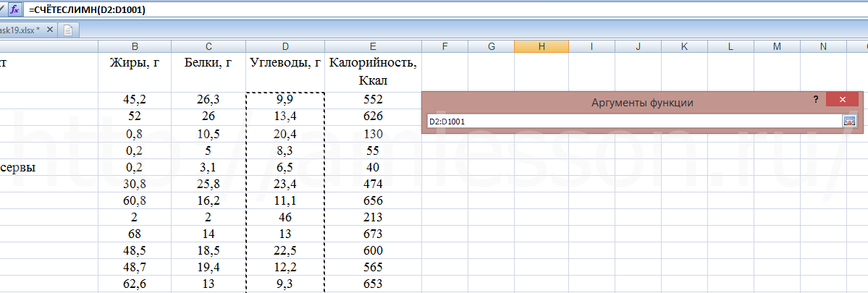Click cell with value 6,5
868x293 pixels.
click(285, 167)
